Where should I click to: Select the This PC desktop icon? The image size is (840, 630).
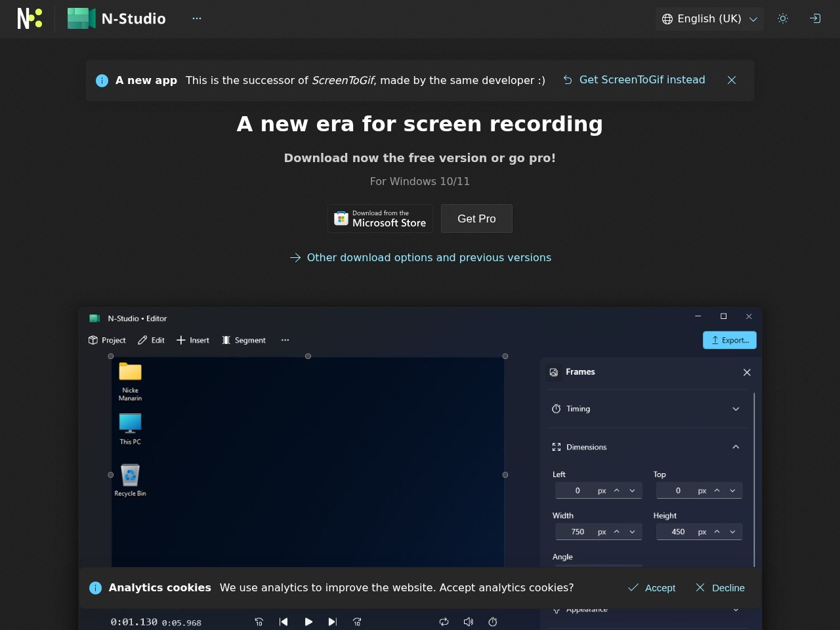[130, 429]
